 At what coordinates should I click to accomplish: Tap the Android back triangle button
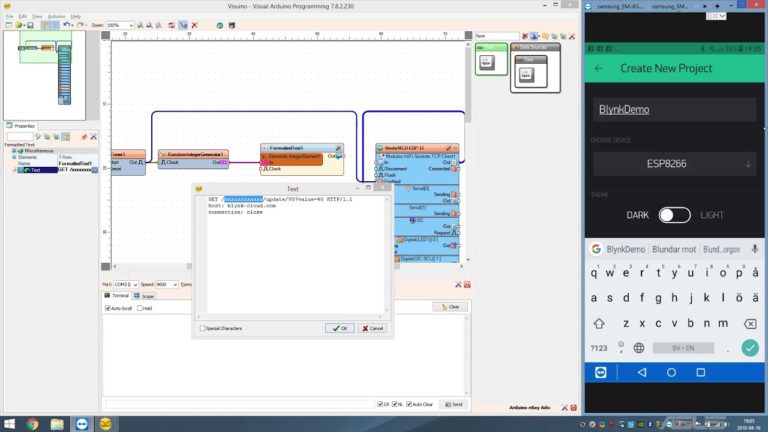coord(642,373)
